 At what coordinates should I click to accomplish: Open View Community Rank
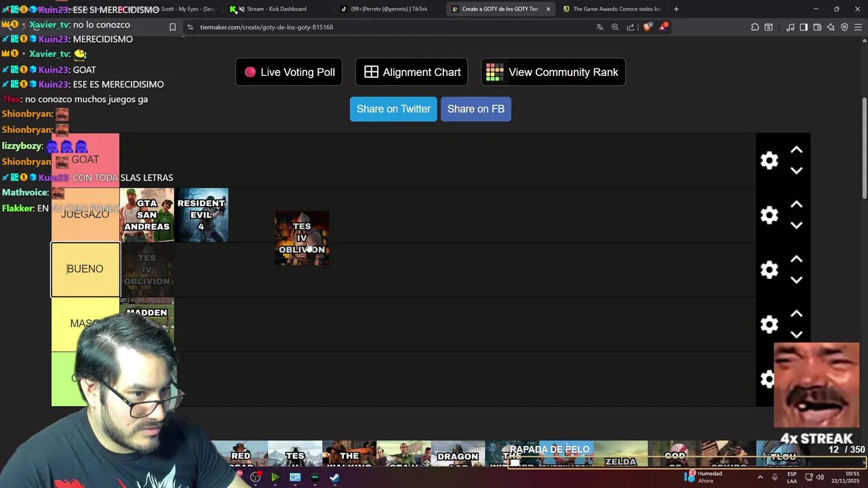click(x=553, y=72)
